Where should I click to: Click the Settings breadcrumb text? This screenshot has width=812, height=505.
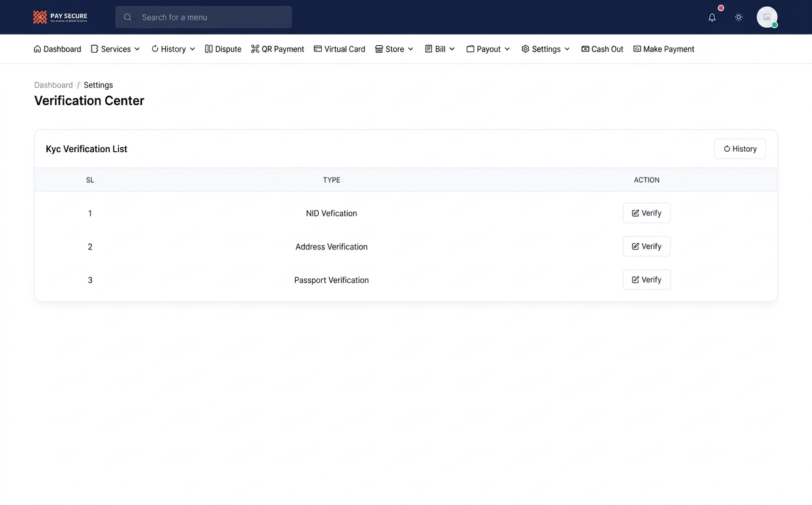(x=98, y=85)
